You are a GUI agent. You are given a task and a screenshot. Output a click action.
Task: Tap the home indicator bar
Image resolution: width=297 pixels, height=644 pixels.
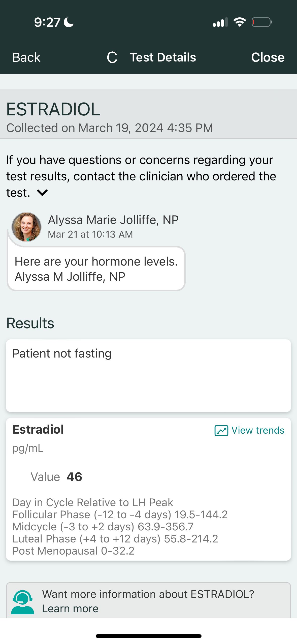148,636
